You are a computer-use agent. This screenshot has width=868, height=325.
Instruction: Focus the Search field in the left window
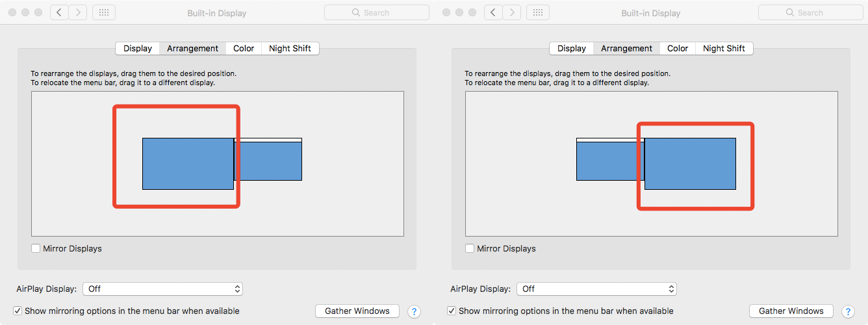click(377, 12)
